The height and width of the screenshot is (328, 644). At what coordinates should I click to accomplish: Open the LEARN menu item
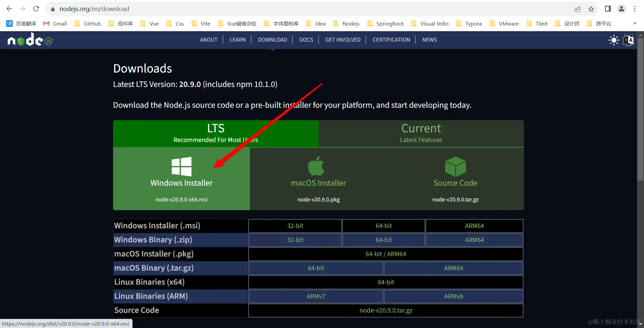coord(238,40)
